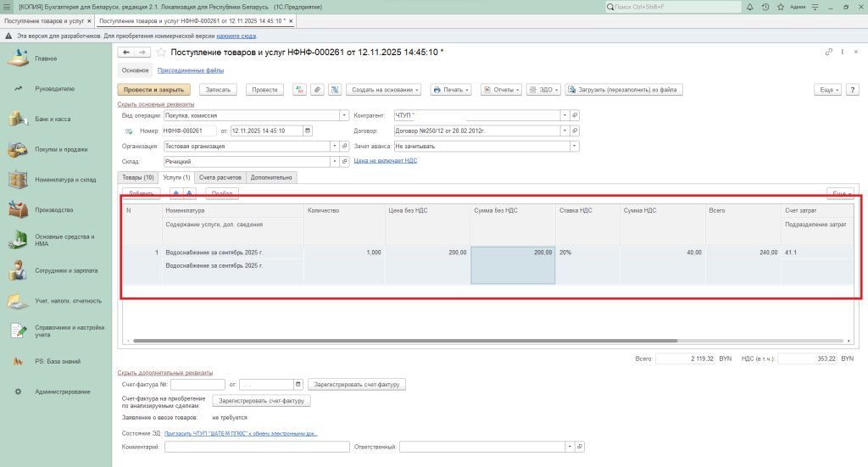Click the Дт/Кт postings icon
This screenshot has height=467, width=868.
pyautogui.click(x=299, y=89)
